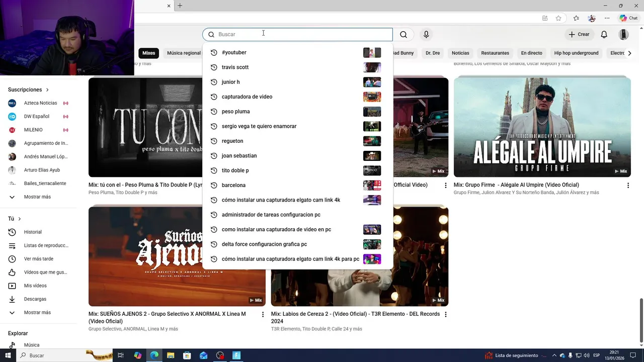The width and height of the screenshot is (644, 362).
Task: Open Descargas
Action: pos(38,299)
